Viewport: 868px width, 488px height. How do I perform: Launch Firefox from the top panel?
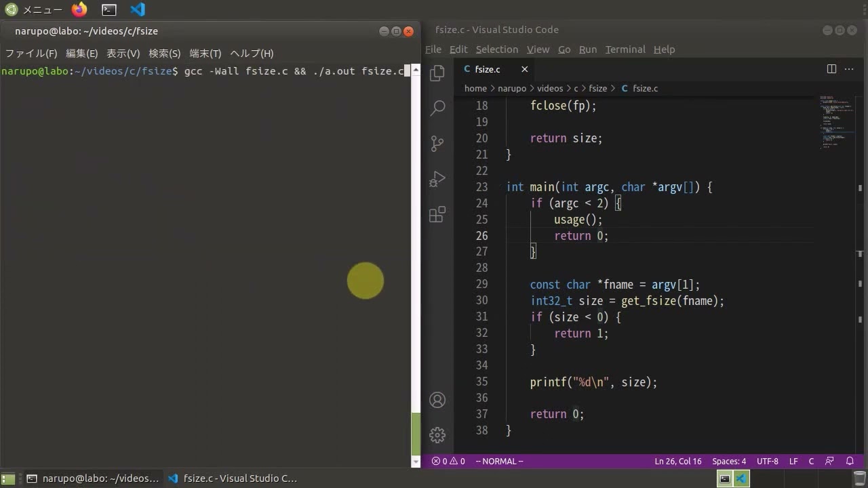(79, 9)
